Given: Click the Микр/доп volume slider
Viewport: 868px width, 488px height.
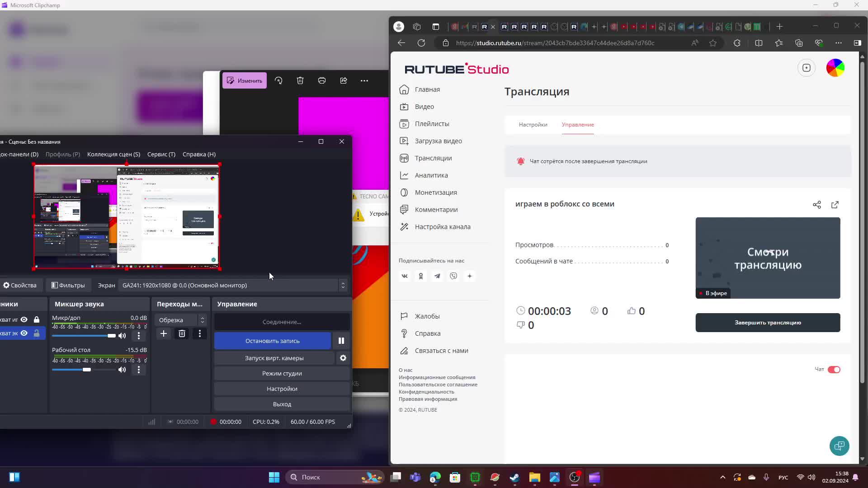Looking at the screenshot, I should 84,336.
